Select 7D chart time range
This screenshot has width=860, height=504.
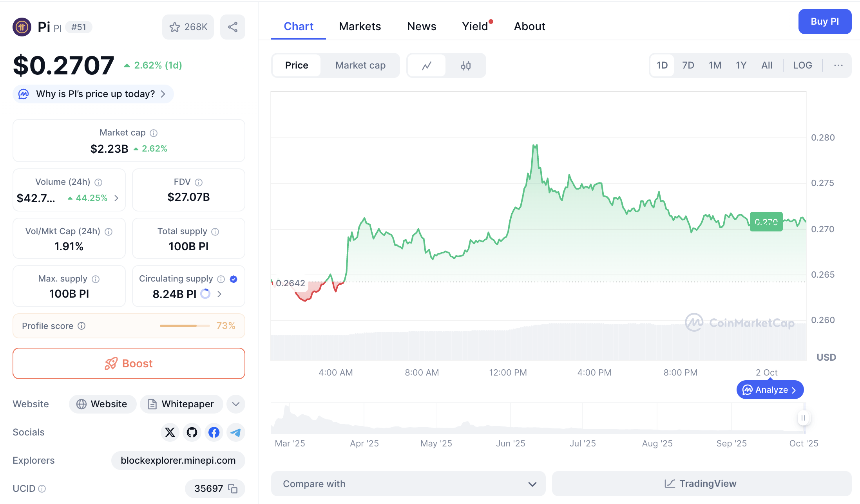688,65
